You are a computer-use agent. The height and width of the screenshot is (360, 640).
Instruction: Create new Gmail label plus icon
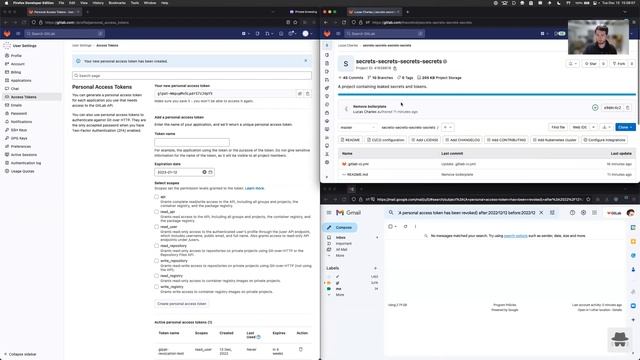coord(375,268)
